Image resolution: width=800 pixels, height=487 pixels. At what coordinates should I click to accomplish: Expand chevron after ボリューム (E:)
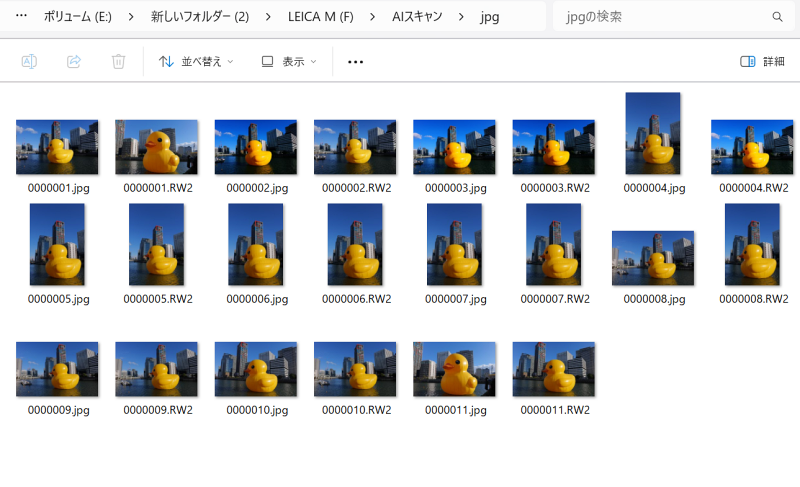(x=131, y=17)
